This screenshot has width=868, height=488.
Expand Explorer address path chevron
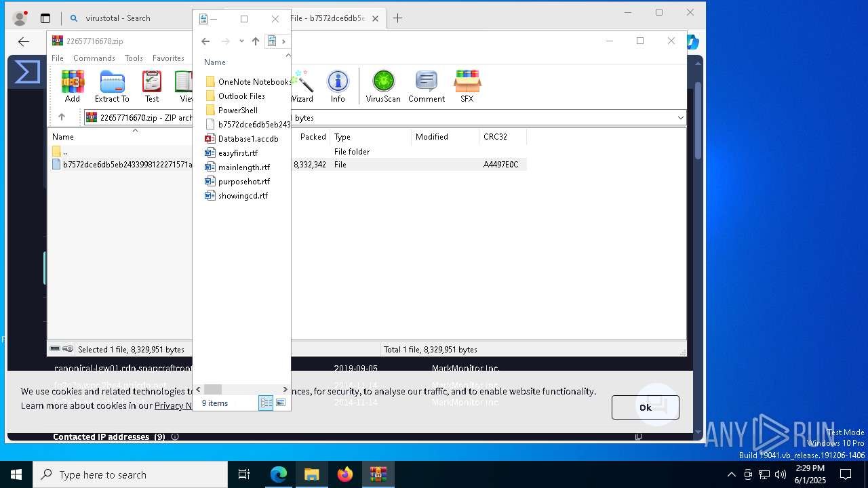pyautogui.click(x=283, y=41)
